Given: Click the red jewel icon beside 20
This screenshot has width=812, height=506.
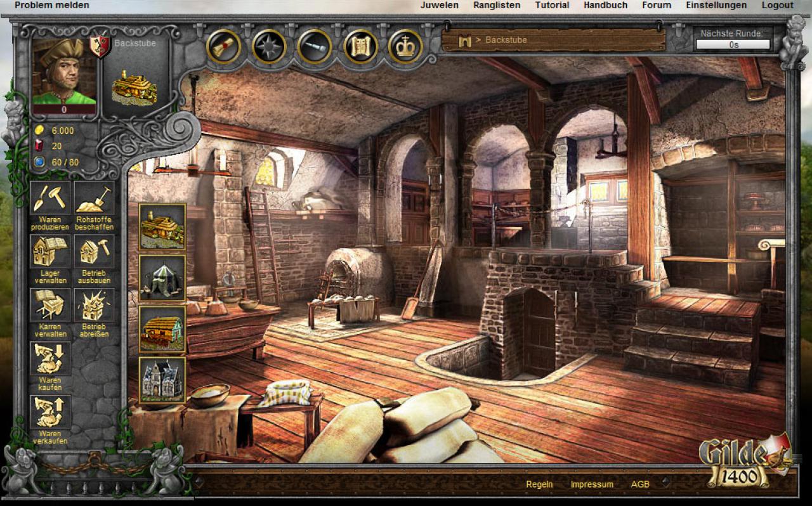Looking at the screenshot, I should tap(40, 146).
